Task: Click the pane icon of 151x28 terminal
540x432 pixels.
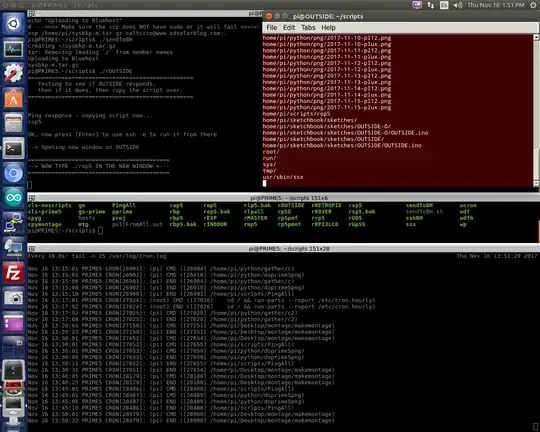Action: tap(31, 248)
